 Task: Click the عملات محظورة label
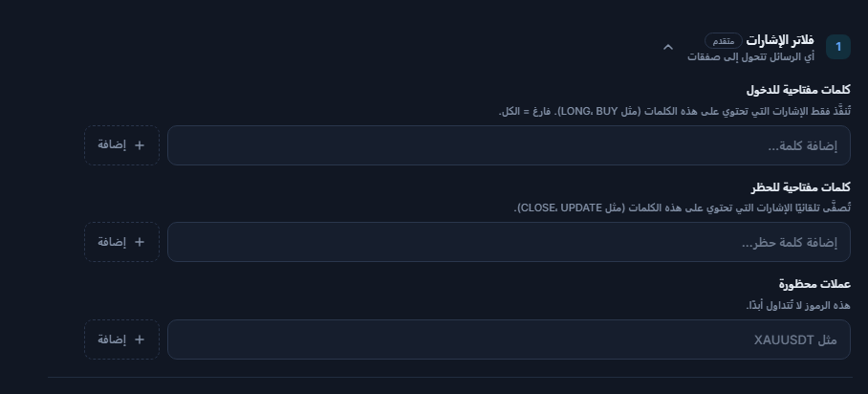point(814,284)
